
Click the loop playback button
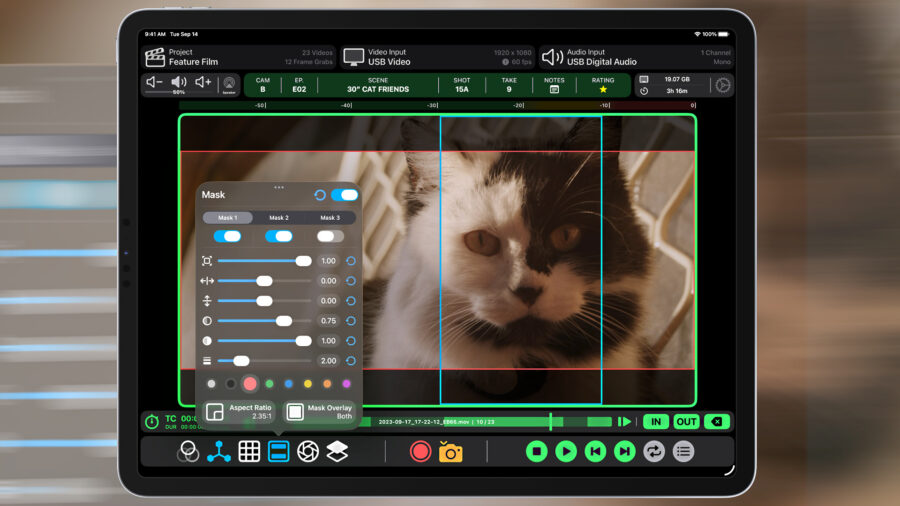click(x=654, y=452)
